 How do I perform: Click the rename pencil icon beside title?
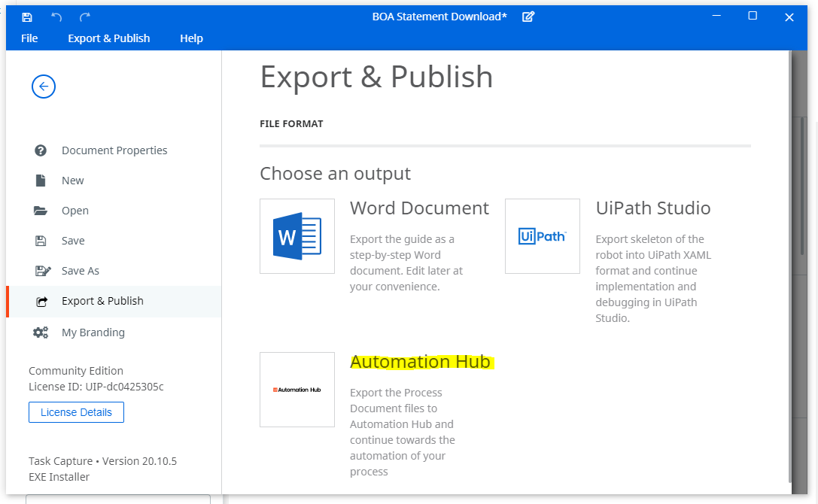(528, 17)
